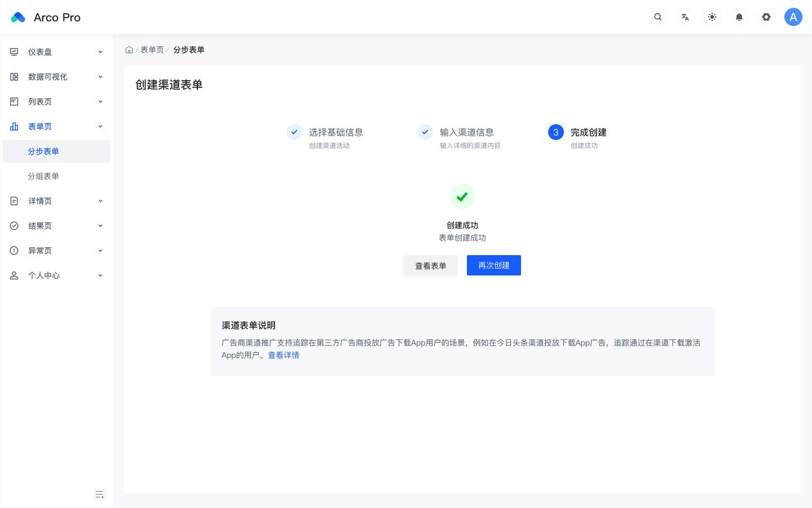Expand the 列表页 menu chevron

100,102
